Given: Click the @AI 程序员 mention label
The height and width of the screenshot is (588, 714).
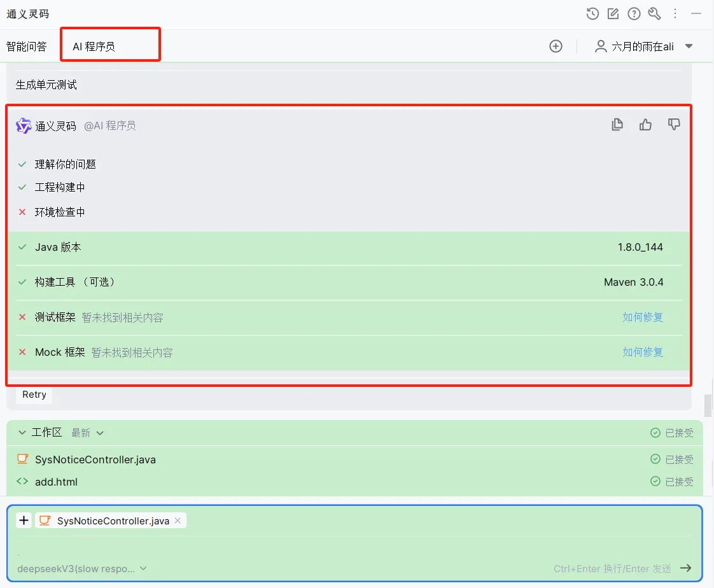Looking at the screenshot, I should pyautogui.click(x=109, y=126).
